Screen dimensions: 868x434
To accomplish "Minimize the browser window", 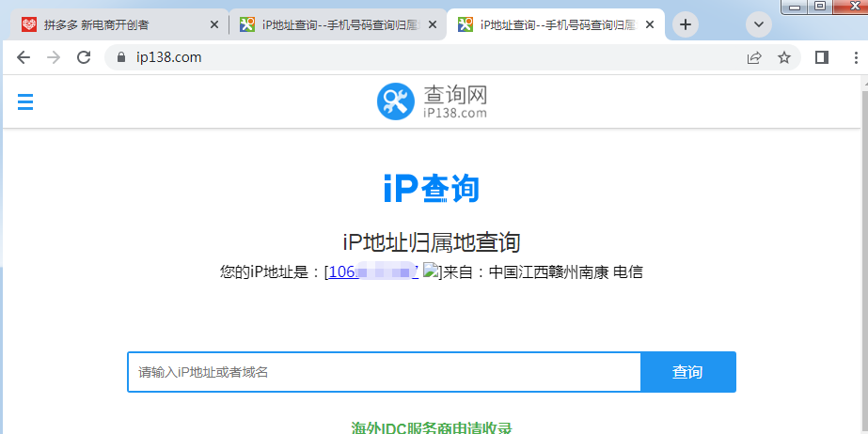I will [x=795, y=7].
